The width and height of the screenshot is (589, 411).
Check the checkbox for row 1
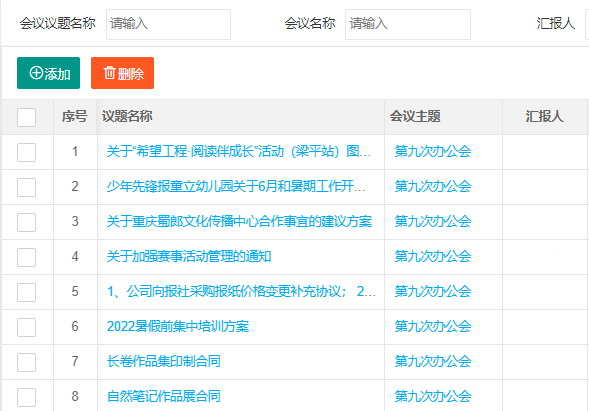pyautogui.click(x=26, y=152)
